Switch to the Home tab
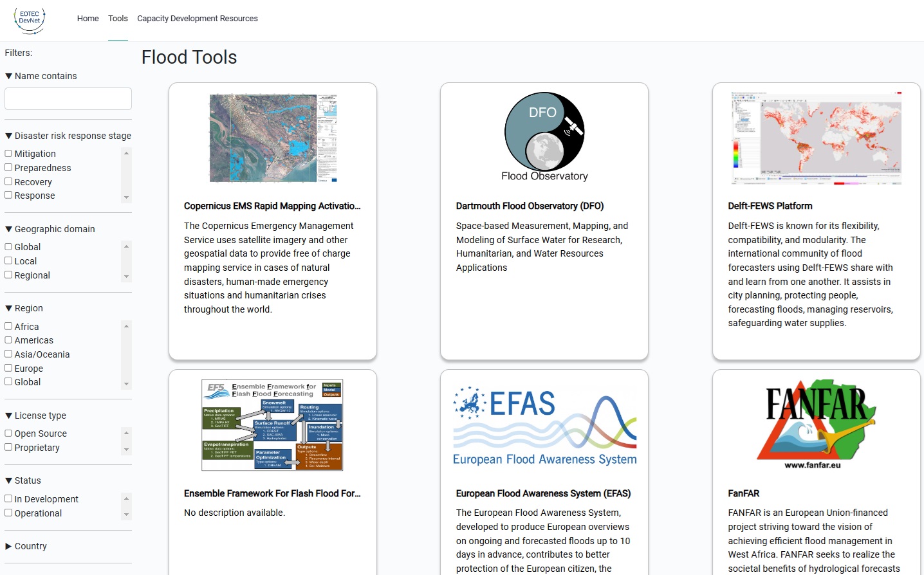Image resolution: width=924 pixels, height=575 pixels. click(88, 19)
